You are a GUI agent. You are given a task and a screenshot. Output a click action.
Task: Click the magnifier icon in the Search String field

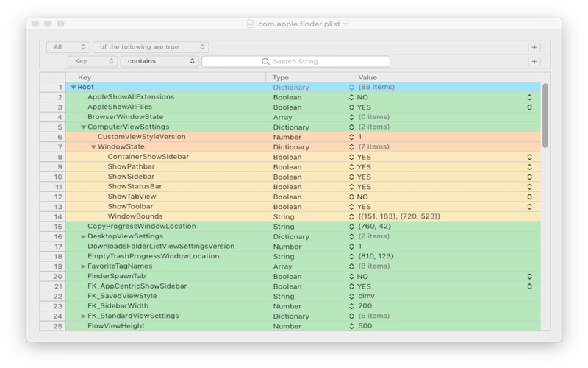pyautogui.click(x=265, y=61)
